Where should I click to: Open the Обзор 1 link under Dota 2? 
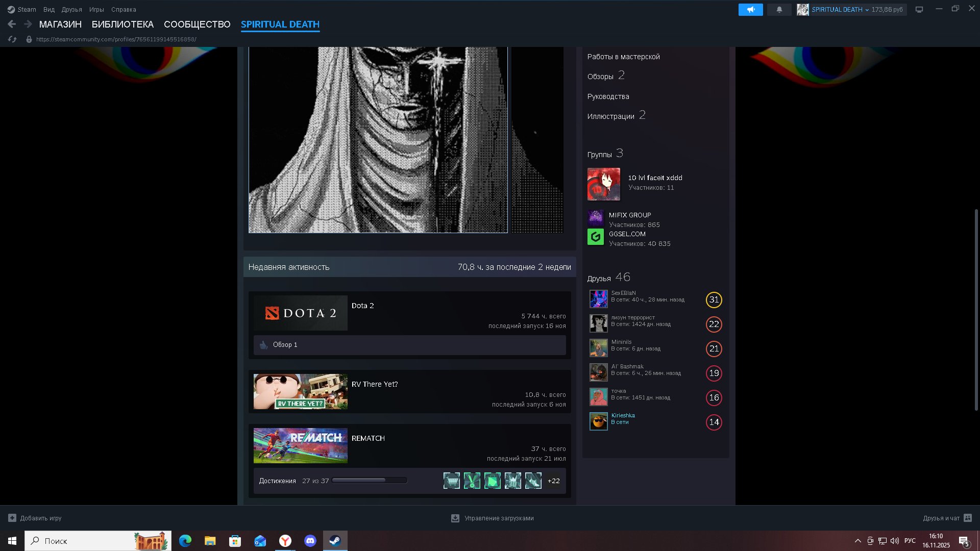285,345
